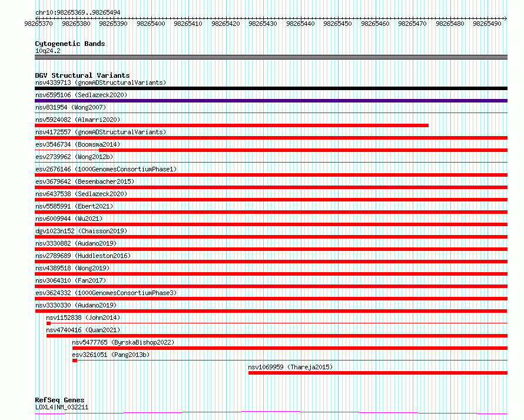Open nsv6595106 (Sedlazeck2020) variant label
Image resolution: width=524 pixels, height=420 pixels.
click(81, 95)
